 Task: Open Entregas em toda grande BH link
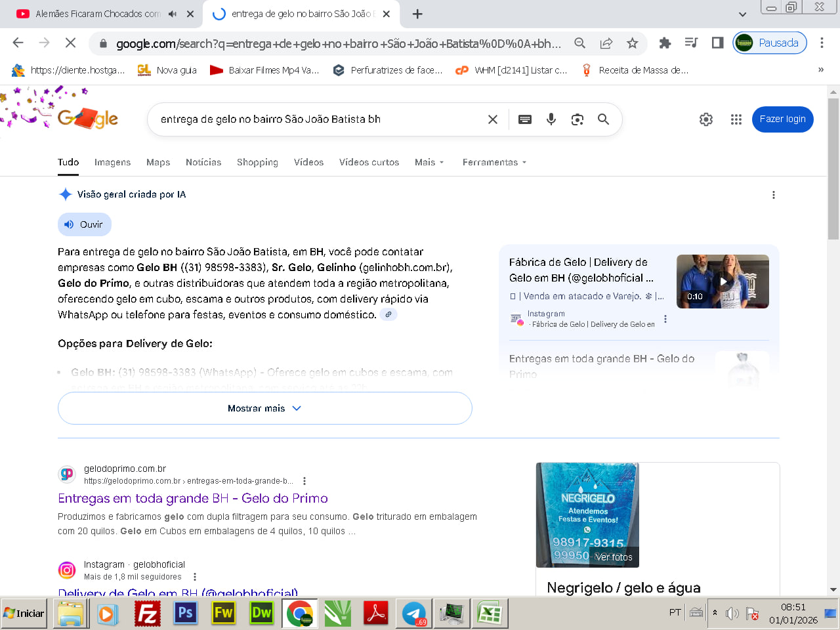pyautogui.click(x=192, y=498)
